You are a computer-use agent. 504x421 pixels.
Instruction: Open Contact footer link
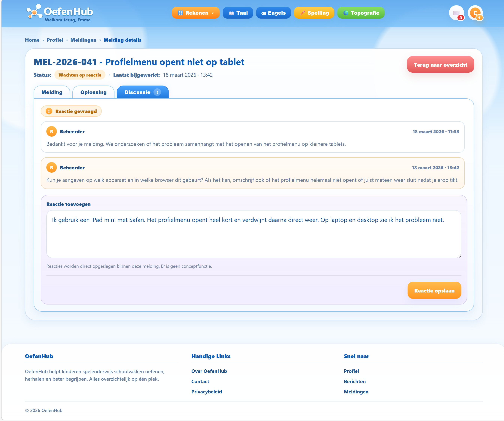point(200,381)
